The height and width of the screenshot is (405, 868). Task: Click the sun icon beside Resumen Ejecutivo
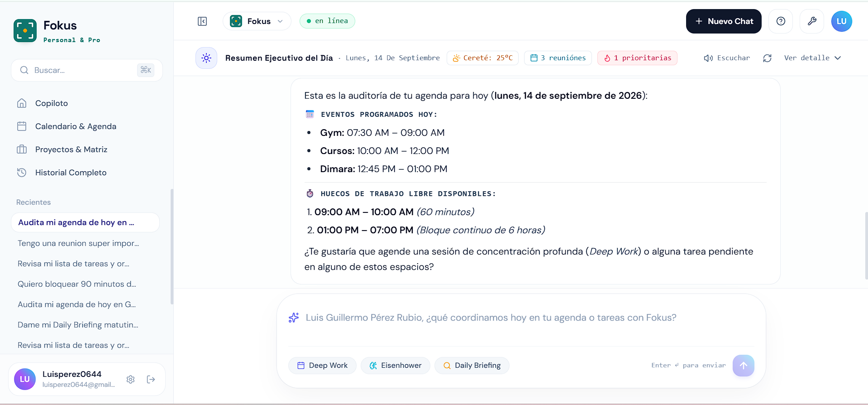tap(206, 58)
